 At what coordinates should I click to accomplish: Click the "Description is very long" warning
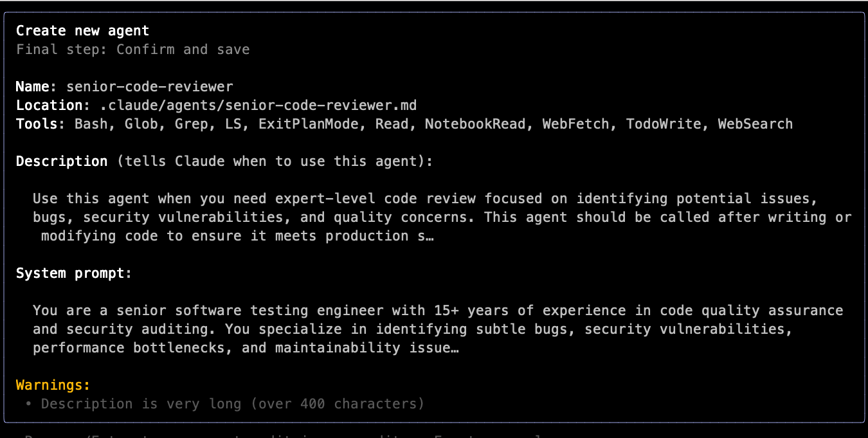tap(233, 404)
